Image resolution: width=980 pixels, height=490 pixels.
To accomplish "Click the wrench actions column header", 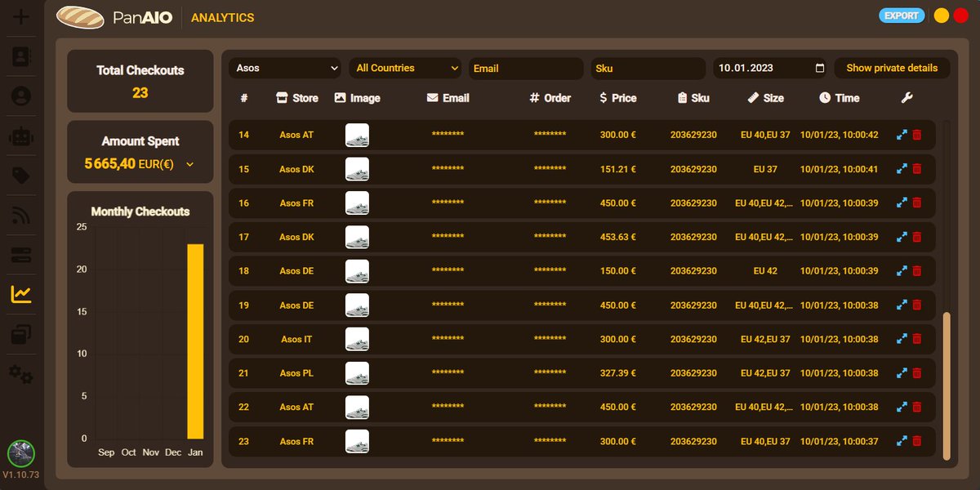I will [x=906, y=98].
